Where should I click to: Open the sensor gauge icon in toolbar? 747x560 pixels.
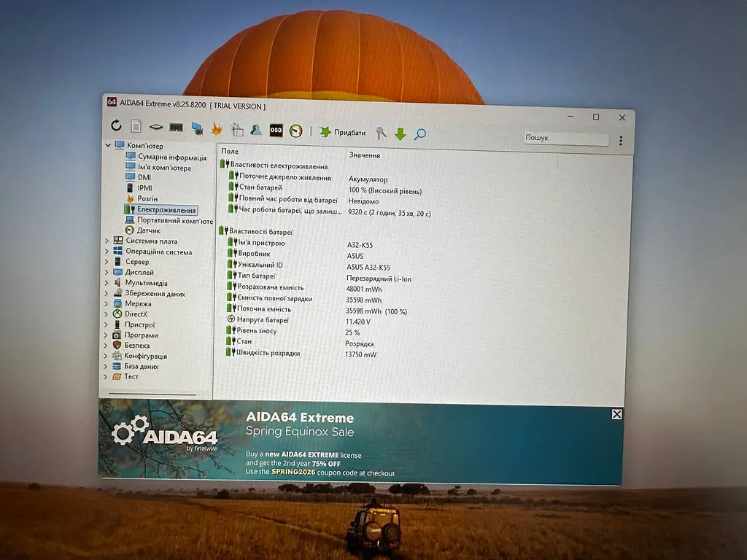(x=296, y=131)
